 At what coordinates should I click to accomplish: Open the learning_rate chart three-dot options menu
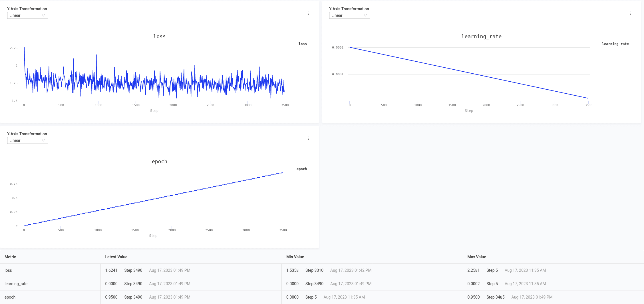(631, 13)
